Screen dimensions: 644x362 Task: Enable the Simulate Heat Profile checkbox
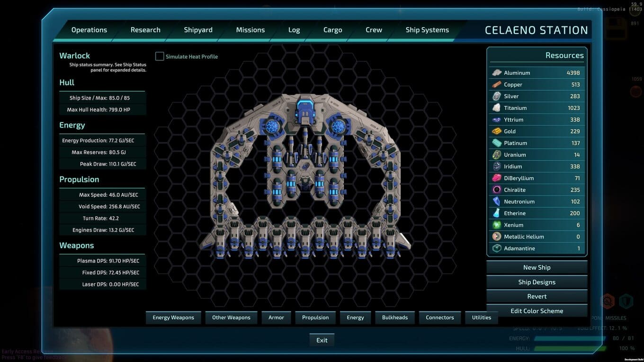(x=160, y=56)
